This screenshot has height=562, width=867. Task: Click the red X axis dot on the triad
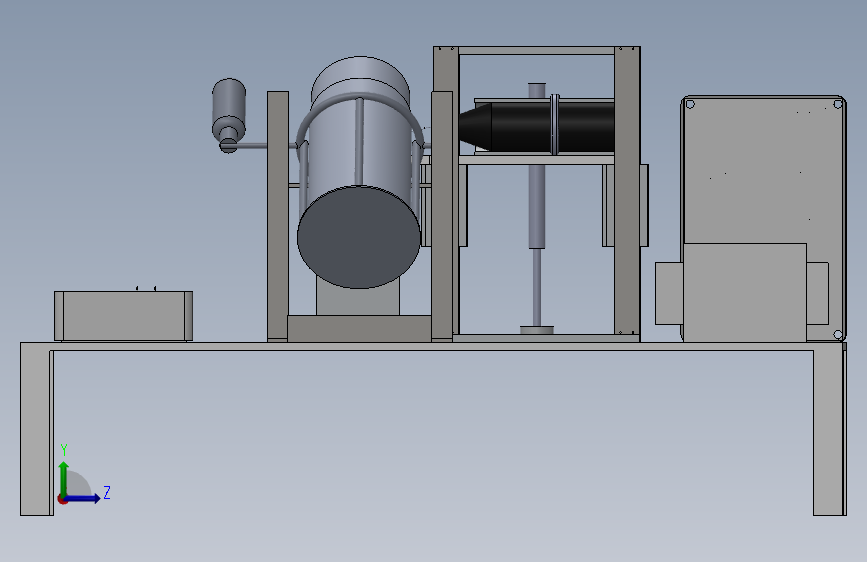pos(62,499)
